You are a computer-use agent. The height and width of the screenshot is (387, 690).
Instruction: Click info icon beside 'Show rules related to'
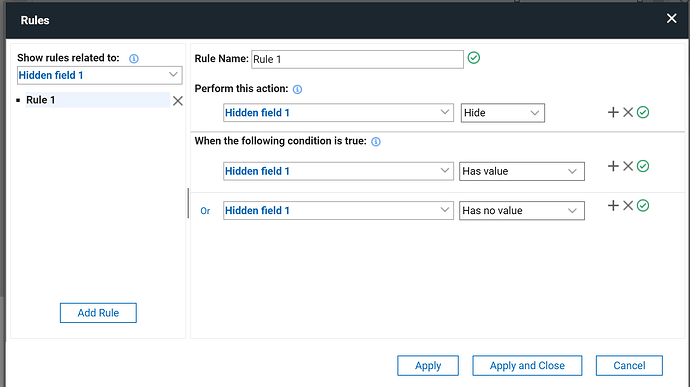(x=134, y=59)
